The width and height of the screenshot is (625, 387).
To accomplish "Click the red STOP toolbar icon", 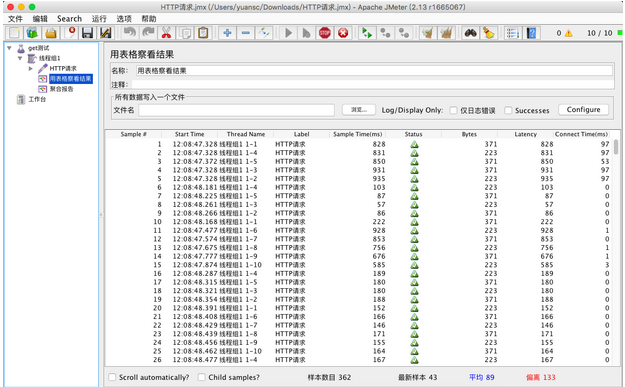I will [x=324, y=33].
